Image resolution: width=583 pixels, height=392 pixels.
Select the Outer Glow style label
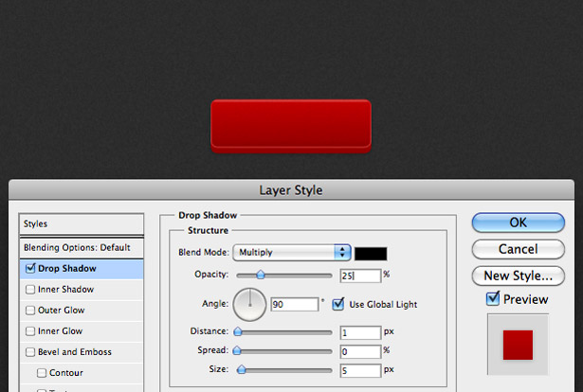pyautogui.click(x=62, y=311)
